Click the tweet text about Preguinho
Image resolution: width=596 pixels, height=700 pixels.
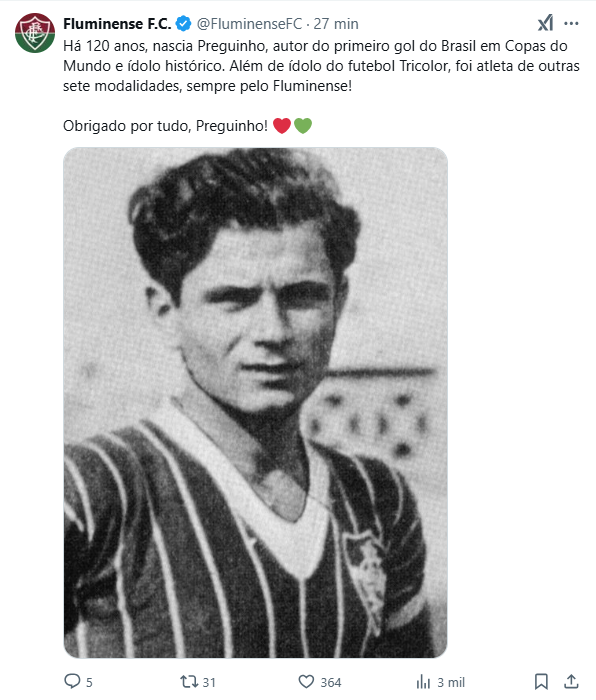click(x=321, y=66)
